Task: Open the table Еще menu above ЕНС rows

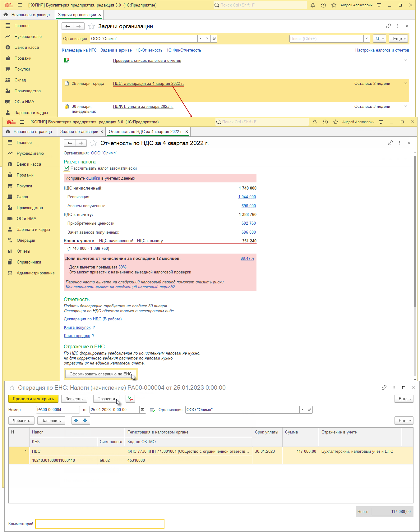Action: 404,420
